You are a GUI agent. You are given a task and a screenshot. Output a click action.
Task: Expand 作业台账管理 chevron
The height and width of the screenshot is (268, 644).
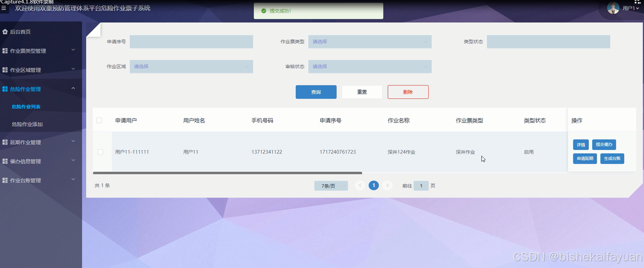73,179
